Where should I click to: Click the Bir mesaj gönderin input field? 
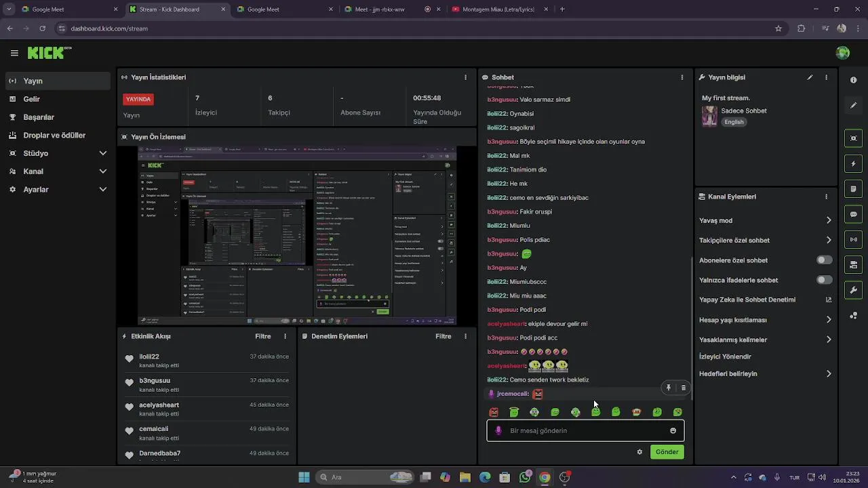[x=585, y=430]
